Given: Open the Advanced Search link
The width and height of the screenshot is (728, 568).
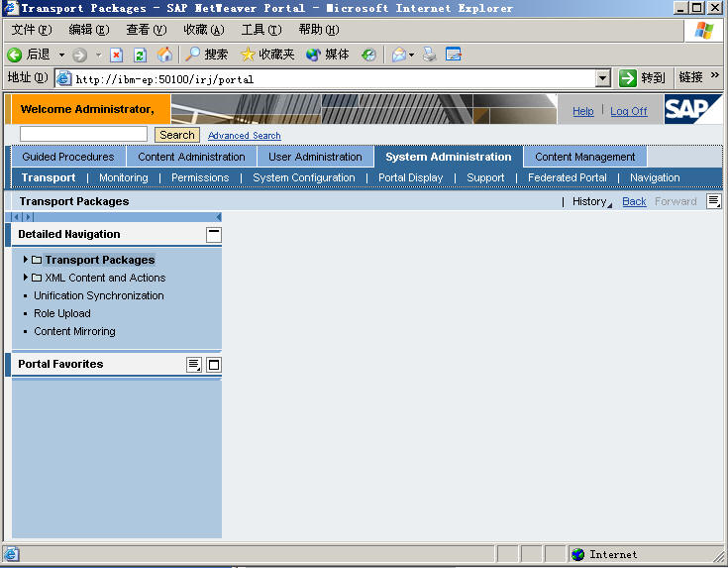Looking at the screenshot, I should [x=245, y=136].
